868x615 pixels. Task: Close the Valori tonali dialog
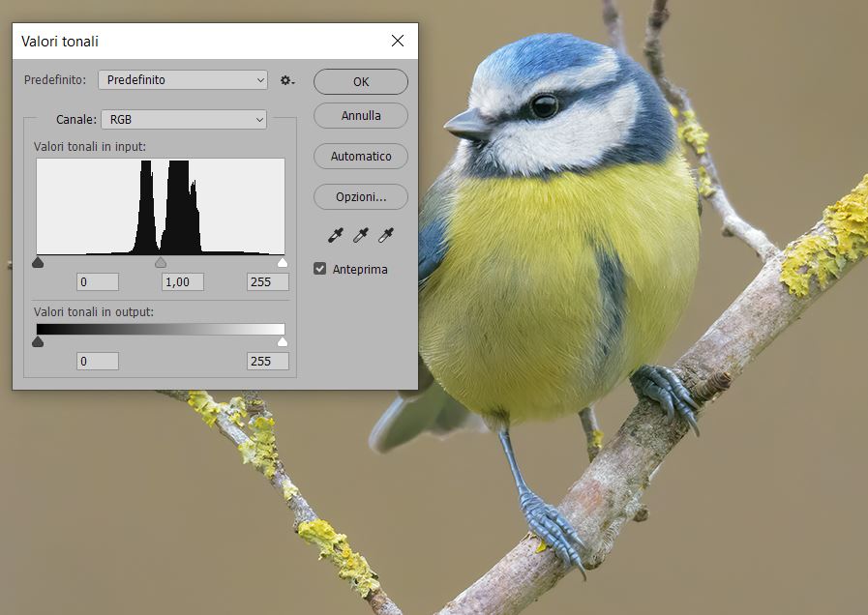pyautogui.click(x=397, y=41)
